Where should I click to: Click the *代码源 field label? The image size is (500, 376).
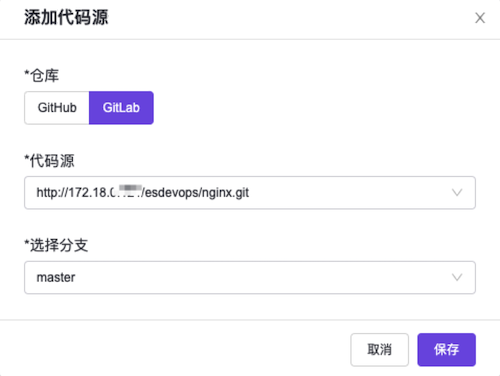tap(49, 161)
